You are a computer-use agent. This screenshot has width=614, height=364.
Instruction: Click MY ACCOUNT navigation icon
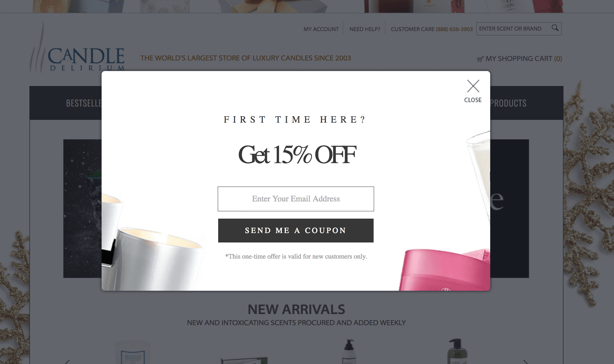[x=321, y=29]
